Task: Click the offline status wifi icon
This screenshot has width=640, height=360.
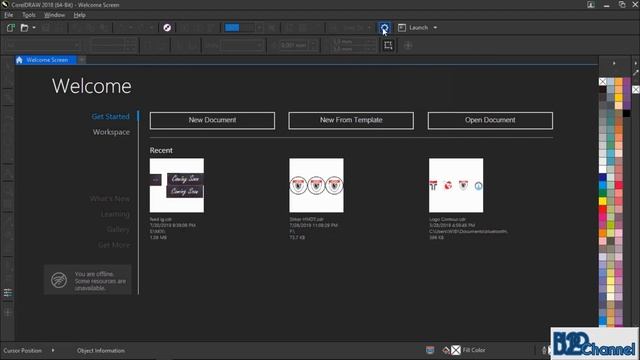Action: (x=59, y=280)
